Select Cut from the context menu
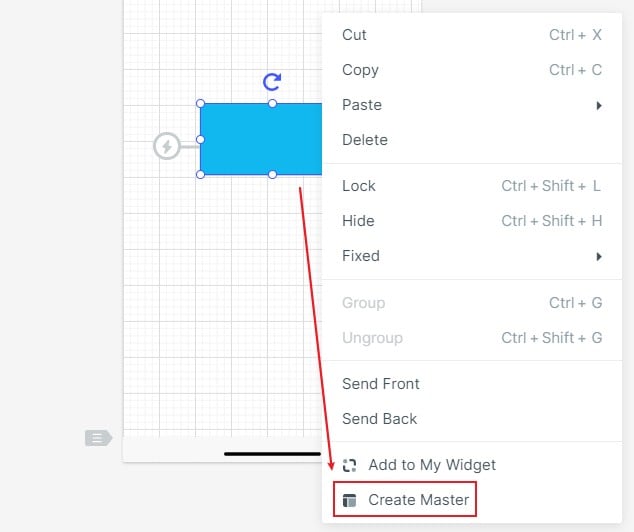Image resolution: width=634 pixels, height=532 pixels. pos(355,35)
